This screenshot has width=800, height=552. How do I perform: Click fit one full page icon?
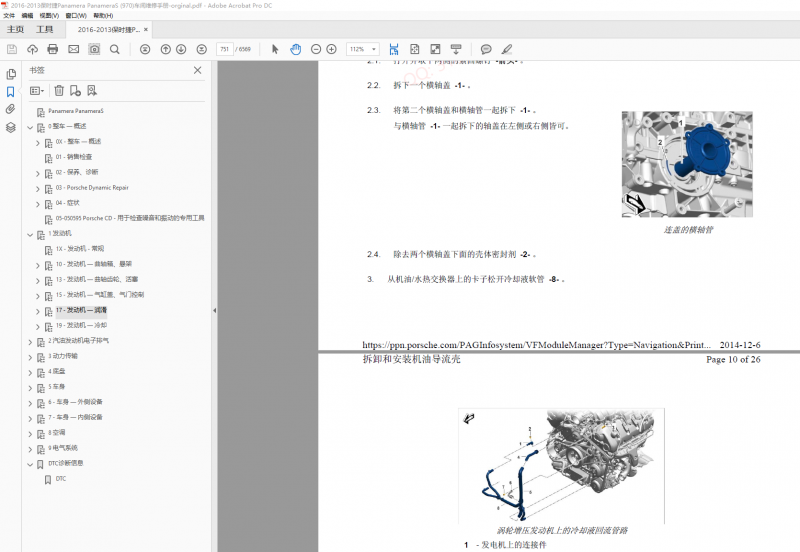(x=414, y=49)
